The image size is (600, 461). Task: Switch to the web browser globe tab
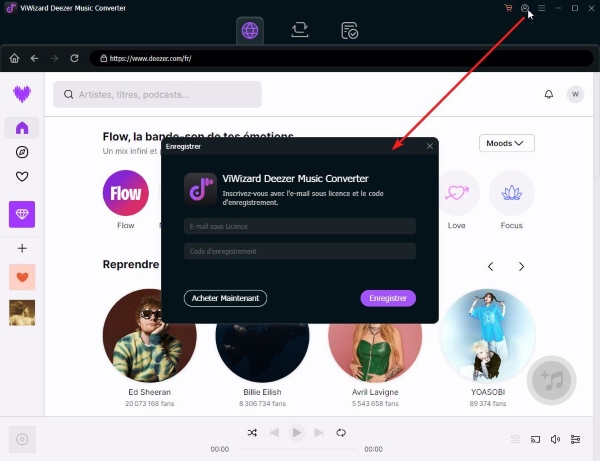[250, 31]
